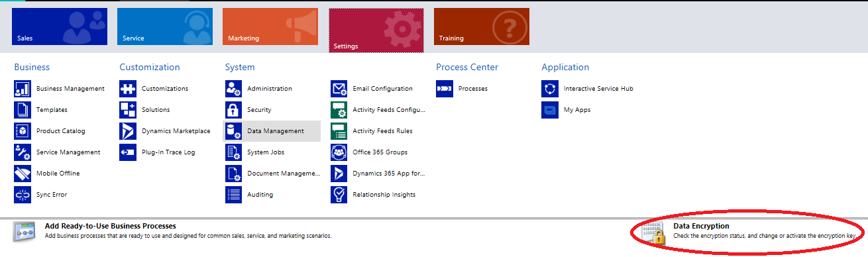Open Activity Feeds Rules link
868x257 pixels.
click(x=383, y=131)
